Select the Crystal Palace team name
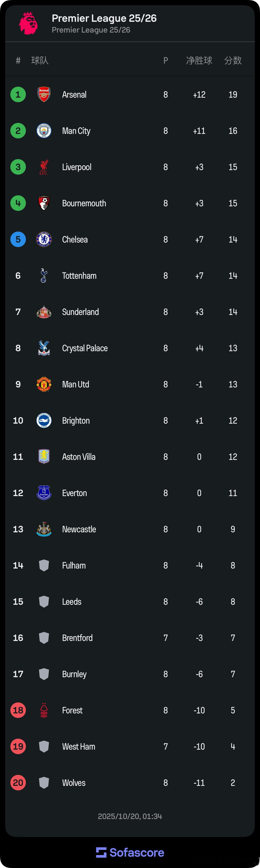 (85, 348)
